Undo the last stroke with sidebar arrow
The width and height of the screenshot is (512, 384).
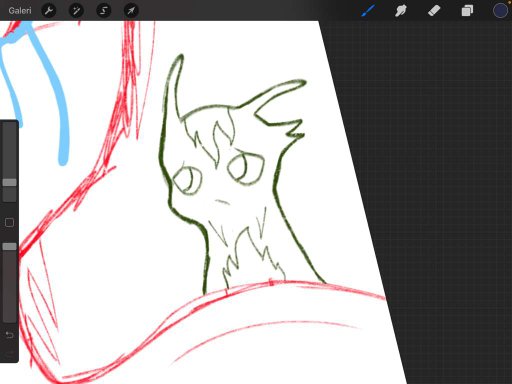(x=9, y=335)
